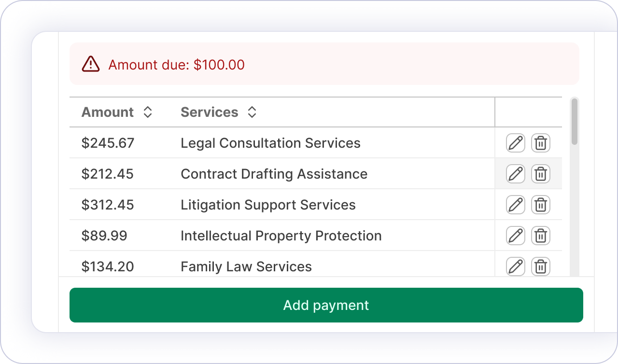Image resolution: width=618 pixels, height=364 pixels.
Task: Edit the Family Law Services payment
Action: tap(516, 266)
